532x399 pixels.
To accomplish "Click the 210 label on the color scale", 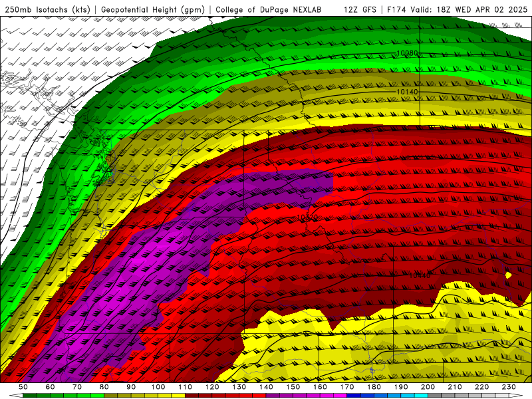I will [455, 387].
